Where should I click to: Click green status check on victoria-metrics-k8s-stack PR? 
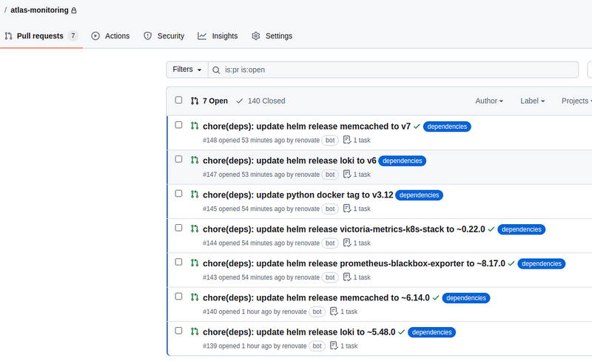click(x=491, y=229)
